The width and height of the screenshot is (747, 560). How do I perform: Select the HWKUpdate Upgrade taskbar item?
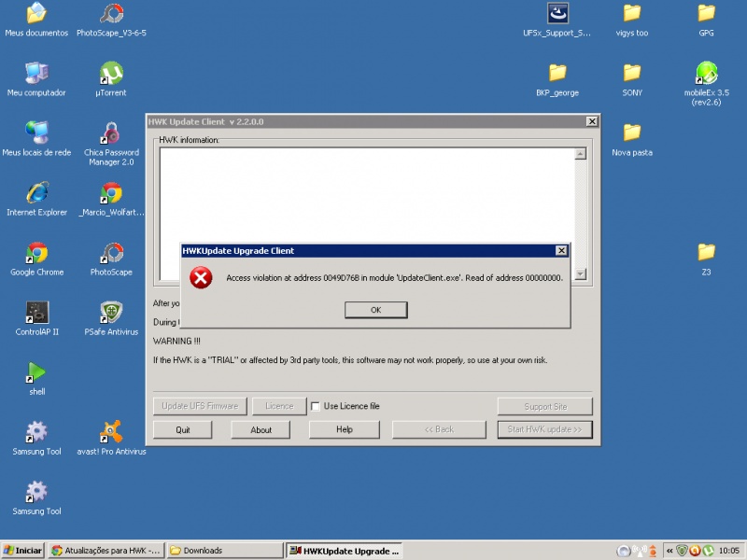[x=345, y=551]
